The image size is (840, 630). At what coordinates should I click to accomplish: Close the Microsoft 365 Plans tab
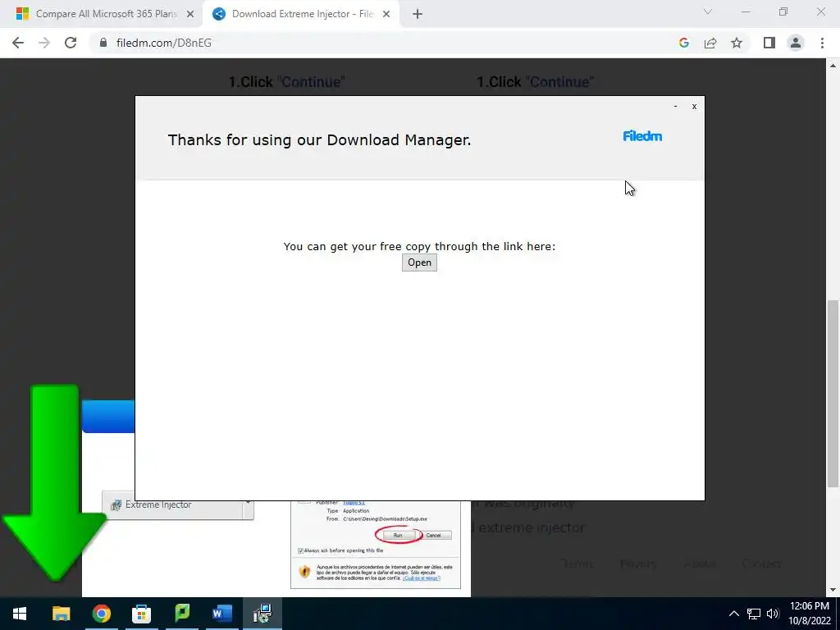pos(190,15)
